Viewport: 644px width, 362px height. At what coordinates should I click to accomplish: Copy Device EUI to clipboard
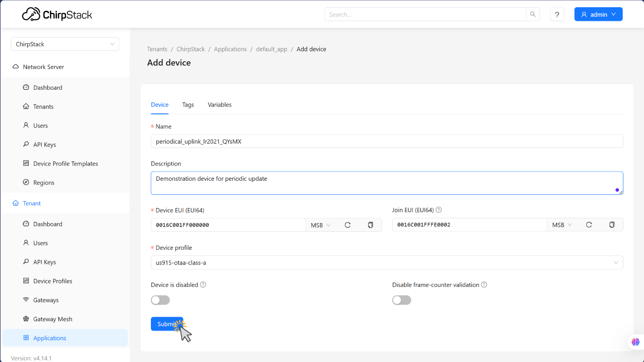pos(370,225)
